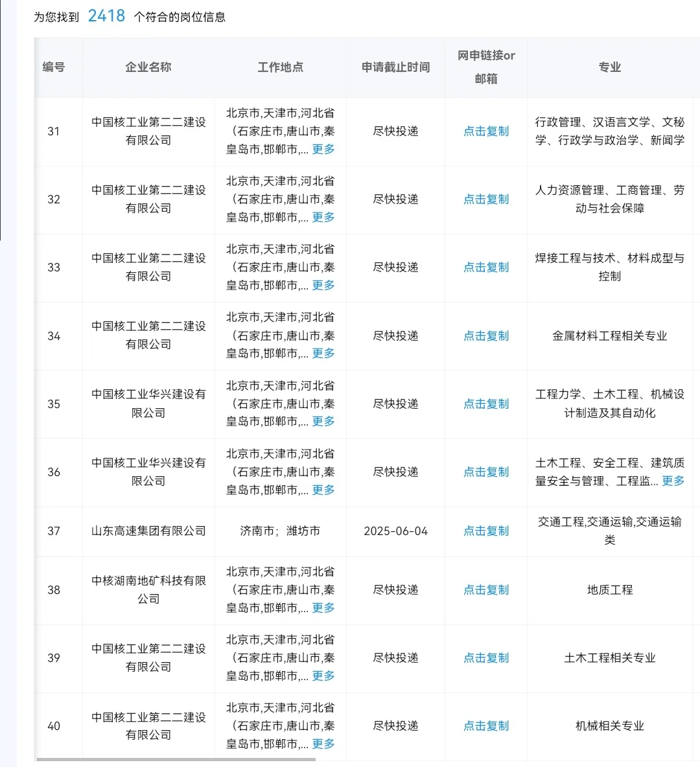Copy the application link for job 31
This screenshot has height=767, width=700.
(485, 131)
